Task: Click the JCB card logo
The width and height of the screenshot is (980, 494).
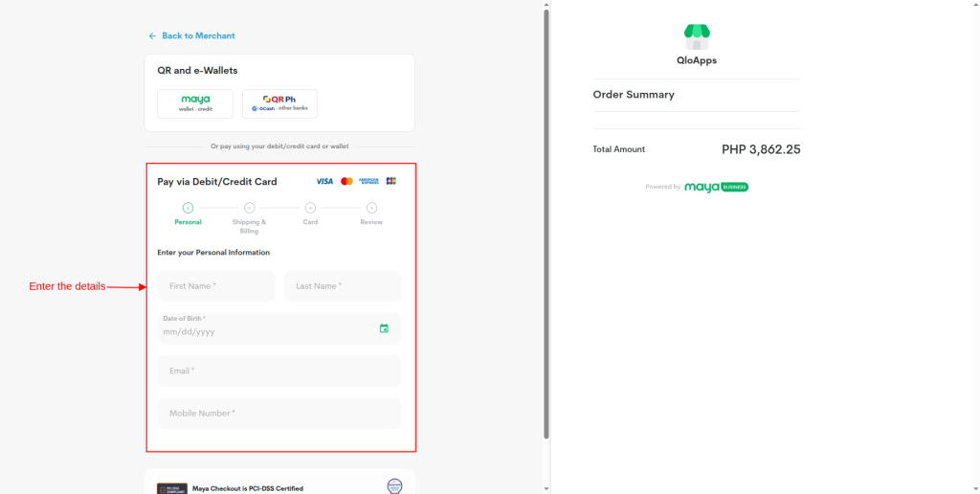Action: (x=390, y=181)
